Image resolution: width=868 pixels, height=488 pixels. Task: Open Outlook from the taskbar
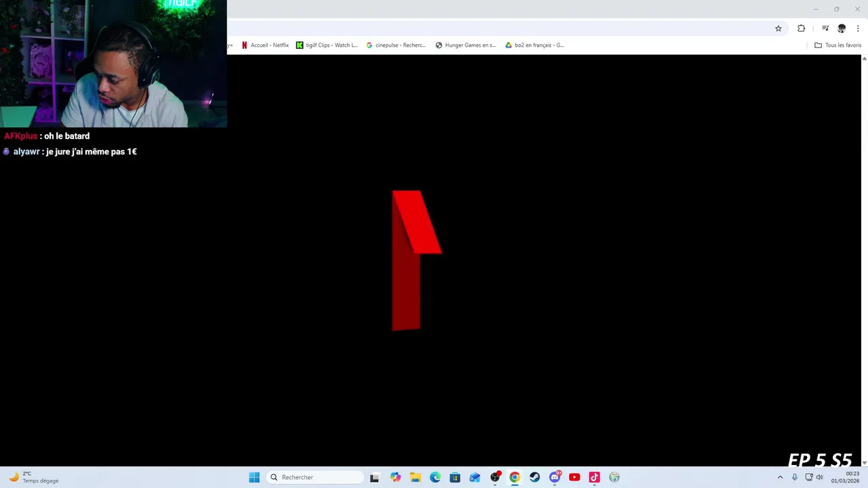click(x=475, y=477)
